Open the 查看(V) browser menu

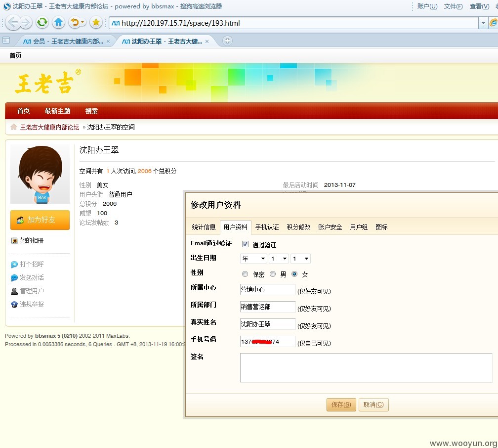[479, 6]
